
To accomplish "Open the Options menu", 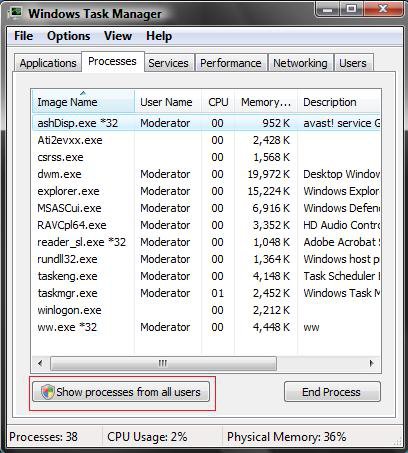I will [x=69, y=36].
